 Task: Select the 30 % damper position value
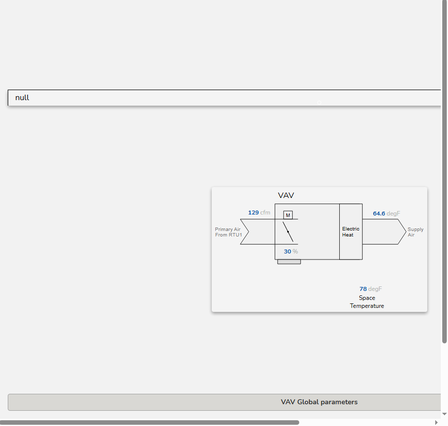(291, 252)
